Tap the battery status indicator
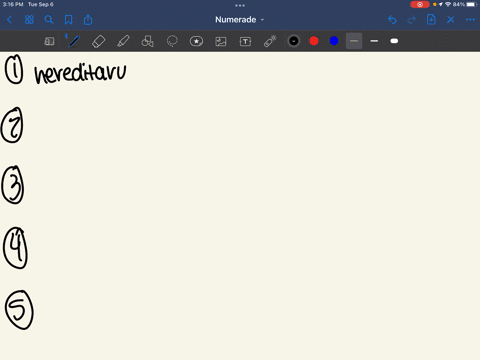This screenshot has height=360, width=480. [x=472, y=4]
